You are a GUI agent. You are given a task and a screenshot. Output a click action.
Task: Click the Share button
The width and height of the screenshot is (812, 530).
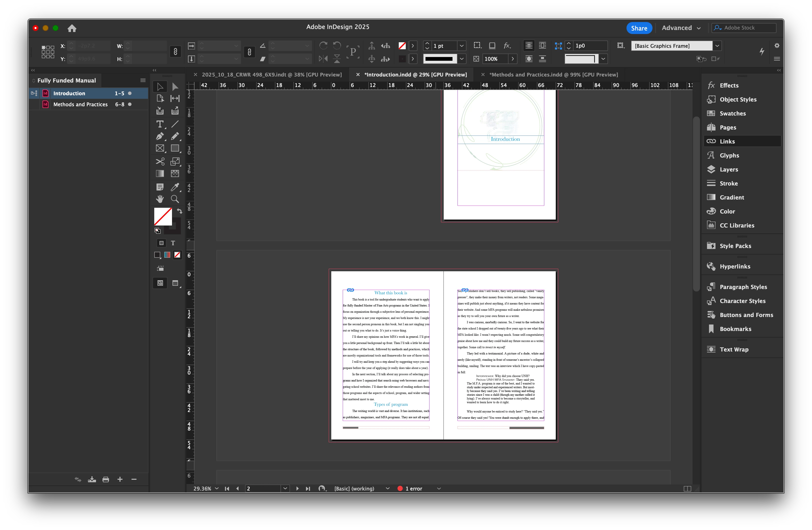pyautogui.click(x=639, y=28)
